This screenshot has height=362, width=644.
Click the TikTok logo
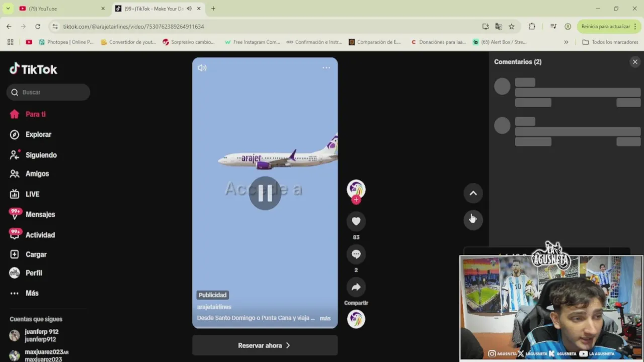(33, 69)
